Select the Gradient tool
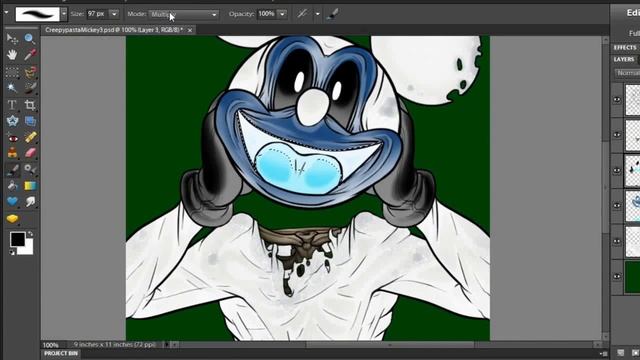640x360 pixels. [30, 186]
